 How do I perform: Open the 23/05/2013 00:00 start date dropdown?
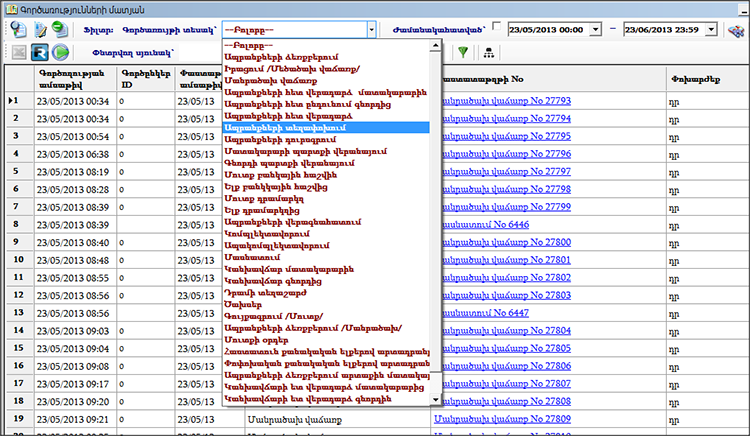[596, 30]
